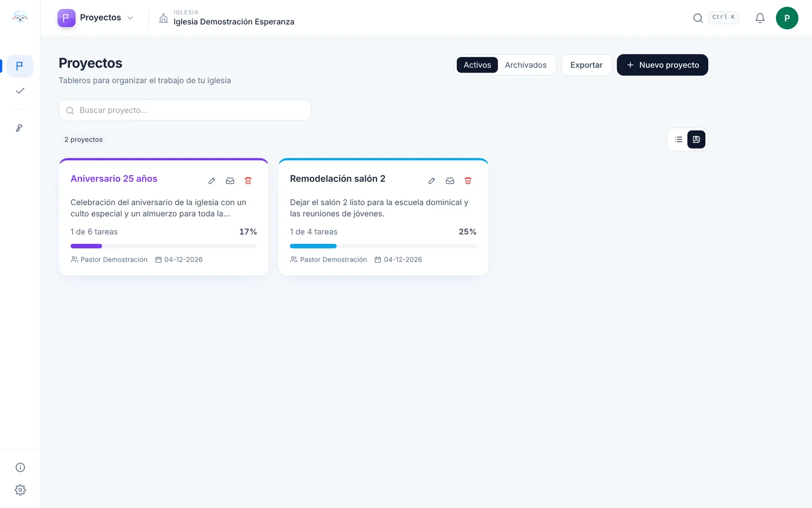
Task: Open the Iglesia Demostración Esperanza church selector
Action: click(x=226, y=18)
